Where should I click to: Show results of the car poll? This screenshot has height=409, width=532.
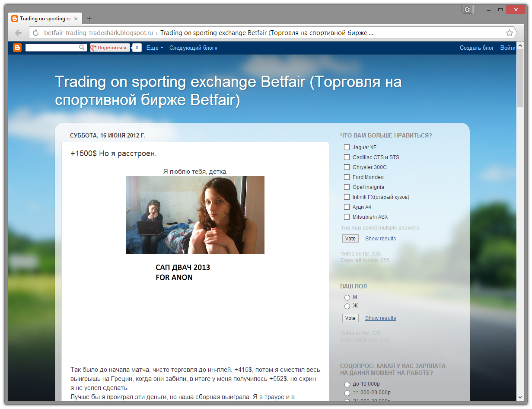[380, 239]
